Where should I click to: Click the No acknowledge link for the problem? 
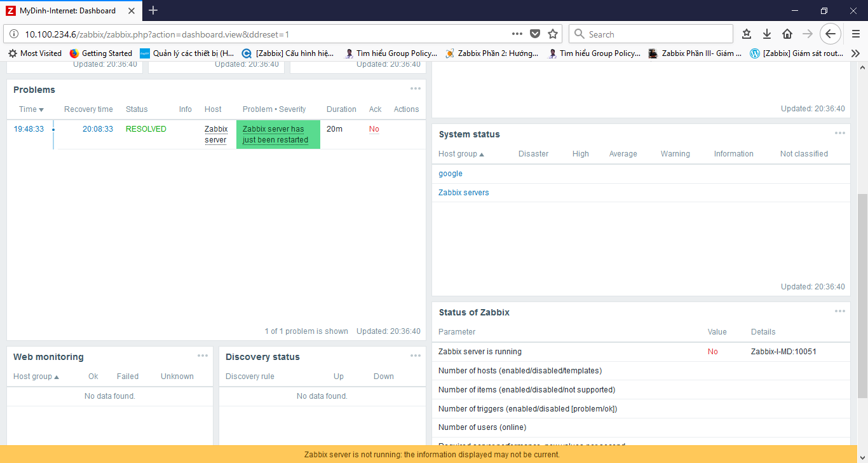tap(374, 129)
